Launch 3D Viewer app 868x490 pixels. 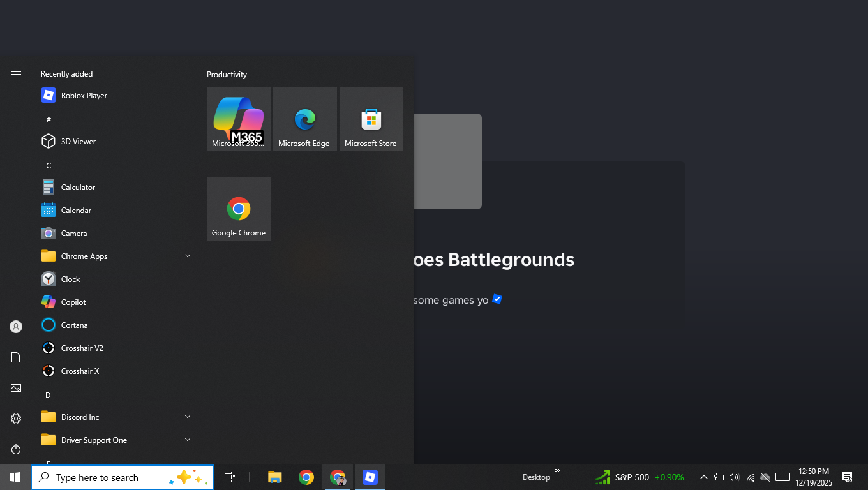115,142
